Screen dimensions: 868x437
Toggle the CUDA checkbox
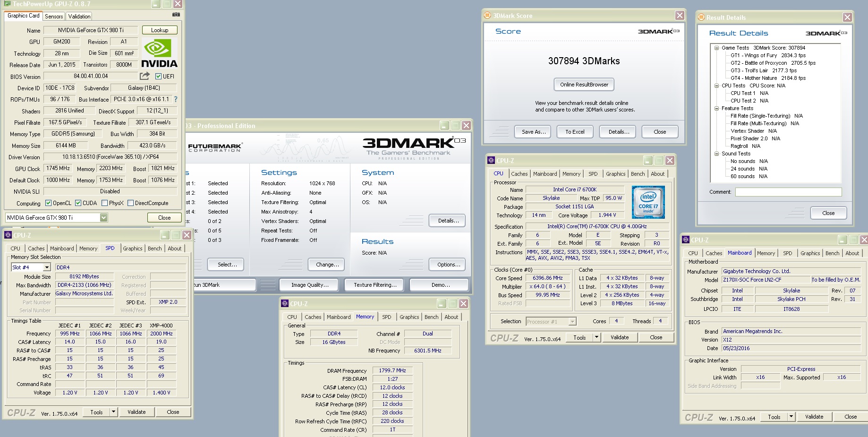coord(78,203)
